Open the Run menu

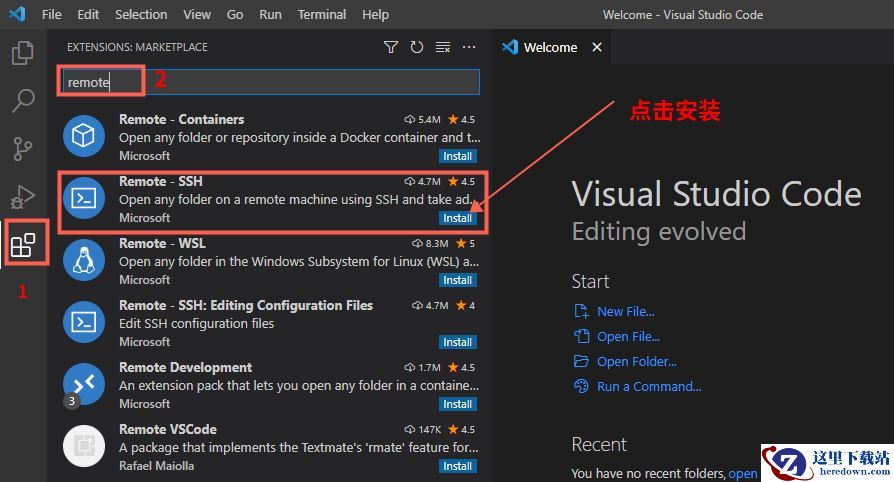[x=270, y=14]
